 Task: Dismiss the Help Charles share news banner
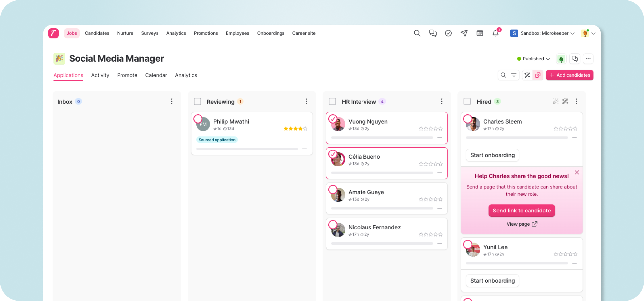[577, 172]
